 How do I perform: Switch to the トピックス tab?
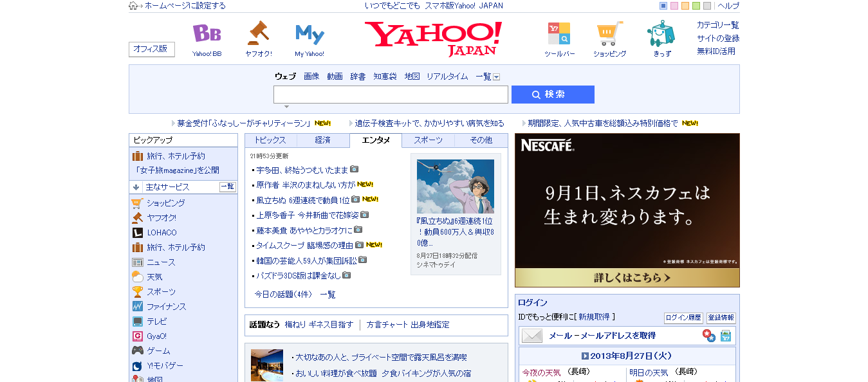(x=270, y=140)
